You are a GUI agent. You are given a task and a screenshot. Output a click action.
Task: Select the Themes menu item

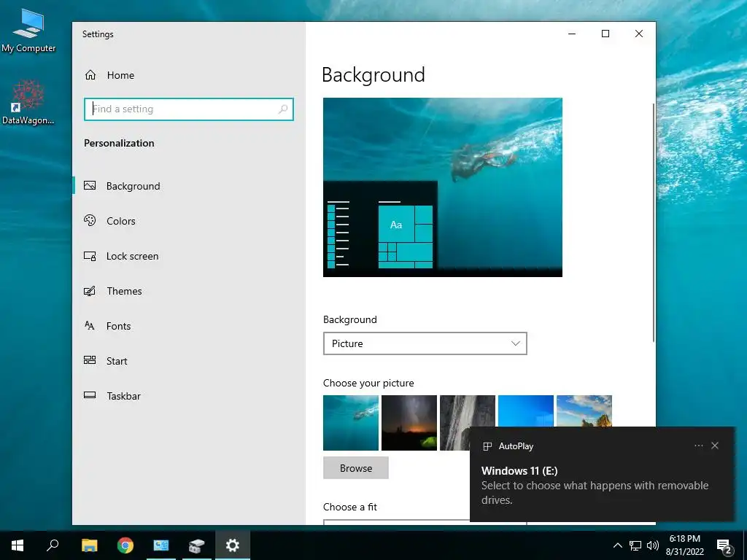tap(124, 291)
